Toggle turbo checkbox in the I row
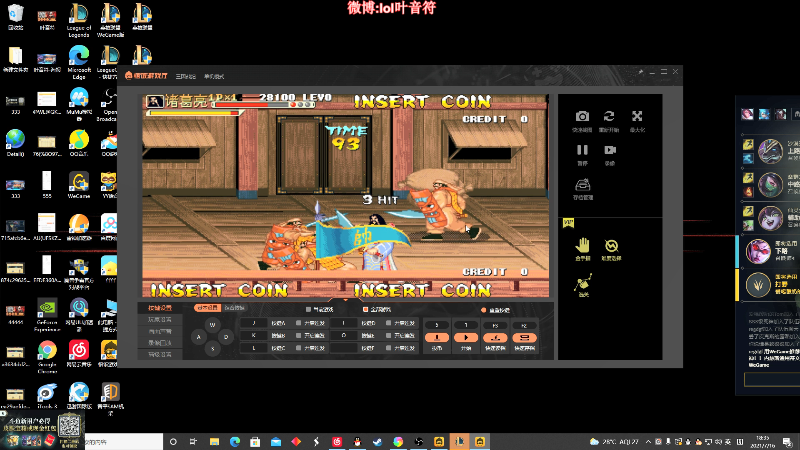Viewport: 800px width, 450px height. point(388,323)
